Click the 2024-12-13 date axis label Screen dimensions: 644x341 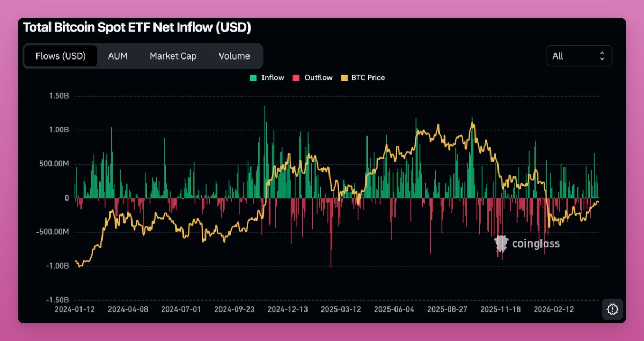pyautogui.click(x=288, y=309)
